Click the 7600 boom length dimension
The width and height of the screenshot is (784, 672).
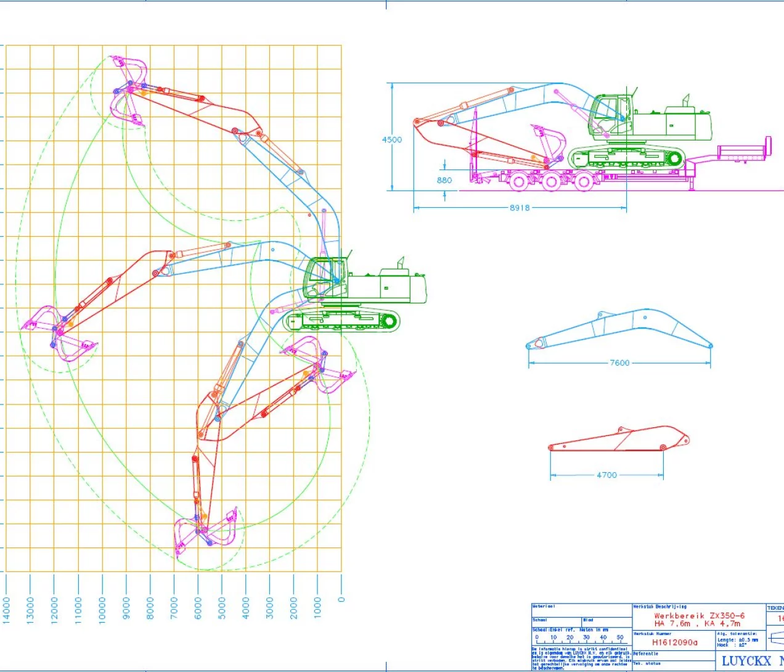[x=619, y=363]
